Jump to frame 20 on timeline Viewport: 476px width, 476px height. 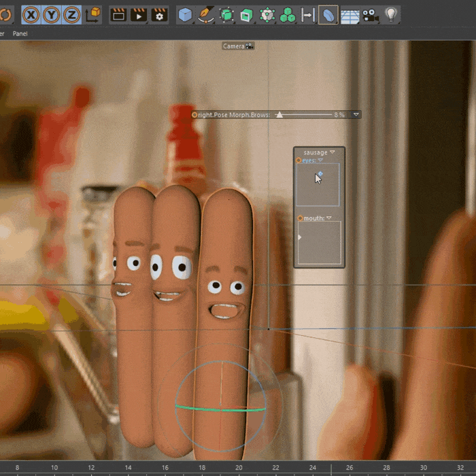[x=239, y=468]
